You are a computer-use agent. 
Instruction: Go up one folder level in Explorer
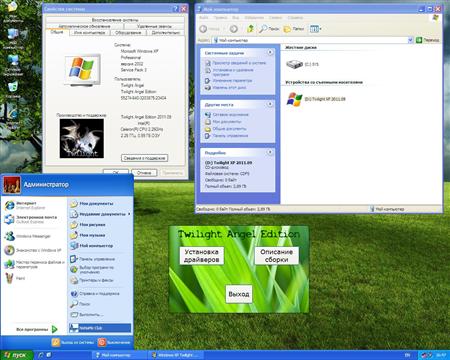(250, 29)
